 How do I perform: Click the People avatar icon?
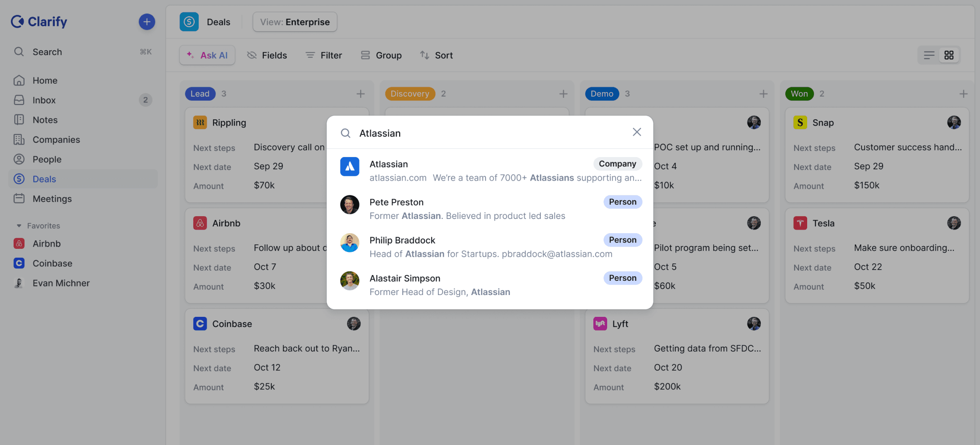[19, 159]
